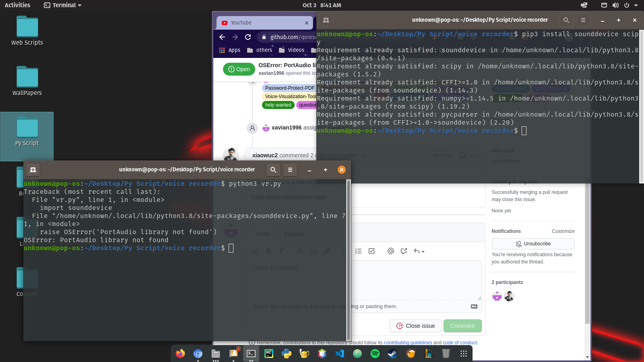Open hamburger menu in pip3 install terminal
This screenshot has height=362, width=644.
coord(583,20)
